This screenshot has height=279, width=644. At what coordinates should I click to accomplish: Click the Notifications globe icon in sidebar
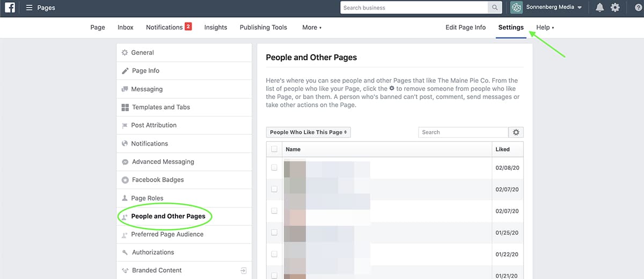(x=125, y=144)
